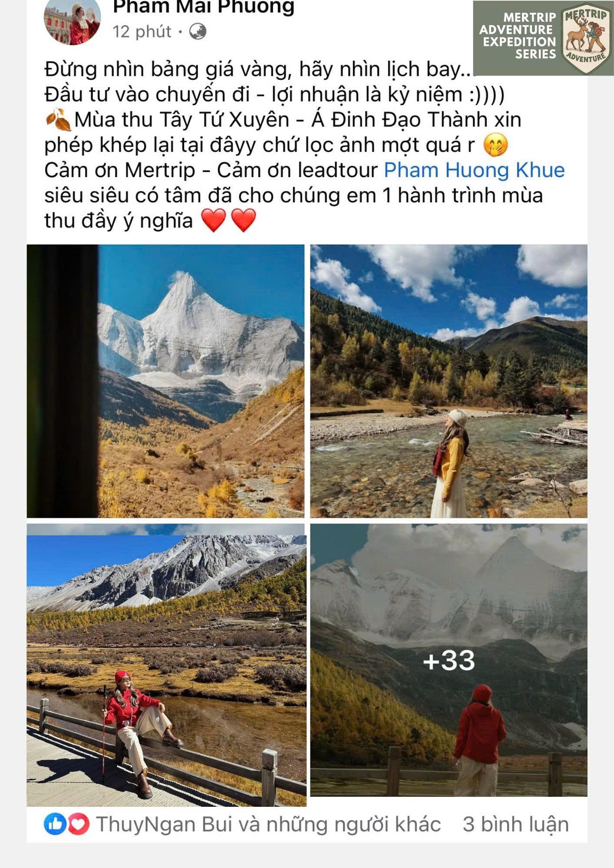This screenshot has height=868, width=614.
Task: Click the post caption text
Action: point(304,145)
